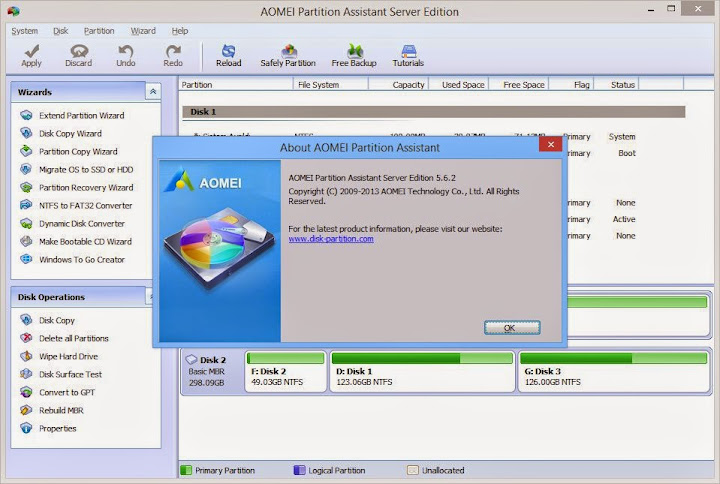Maximize the AOMEI Partition Assistant window
Viewport: 720px width, 484px height.
click(x=671, y=9)
